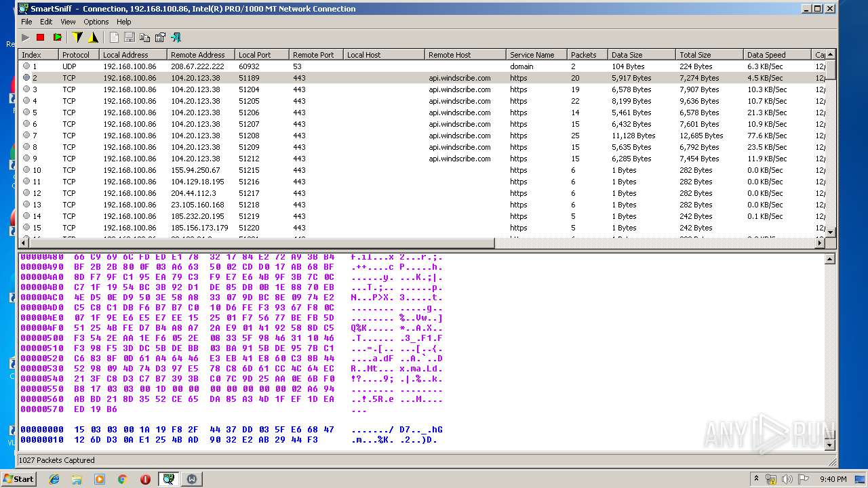Click remote address 155.94.250.67
Screen dimensions: 868x488
tap(195, 170)
